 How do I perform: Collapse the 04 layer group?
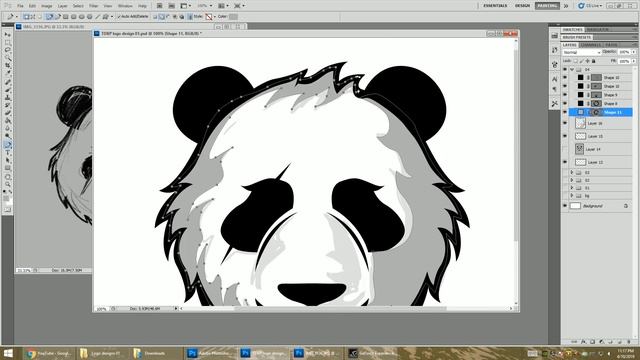point(572,69)
